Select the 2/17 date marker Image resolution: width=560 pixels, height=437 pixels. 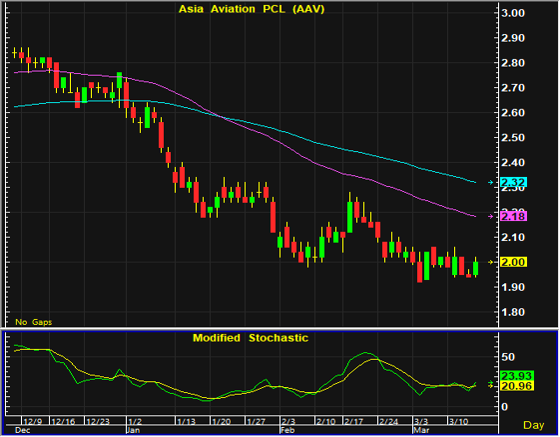click(354, 422)
